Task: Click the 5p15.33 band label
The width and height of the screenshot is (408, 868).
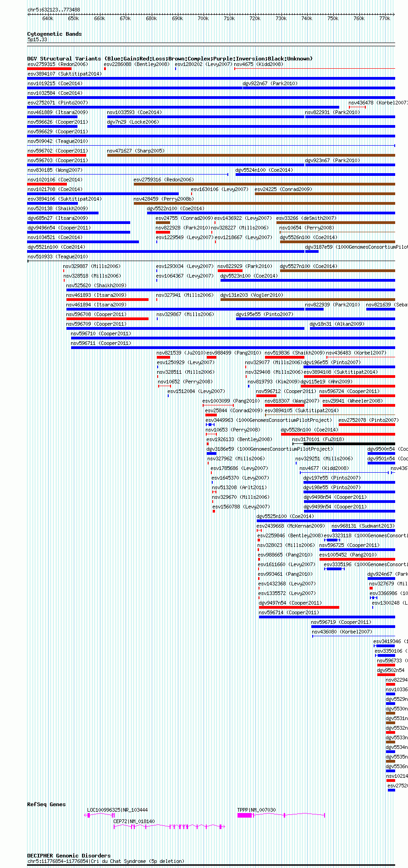Action: click(37, 40)
